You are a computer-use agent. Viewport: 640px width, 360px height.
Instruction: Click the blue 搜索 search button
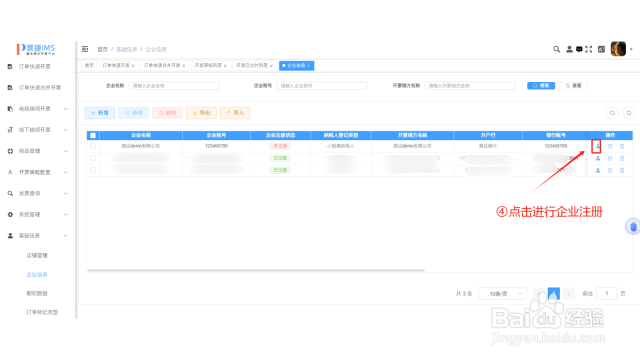[x=541, y=86]
